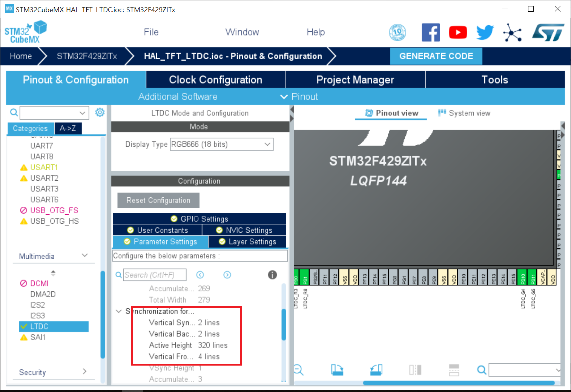Image resolution: width=571 pixels, height=392 pixels.
Task: Open Additional Software
Action: [178, 97]
